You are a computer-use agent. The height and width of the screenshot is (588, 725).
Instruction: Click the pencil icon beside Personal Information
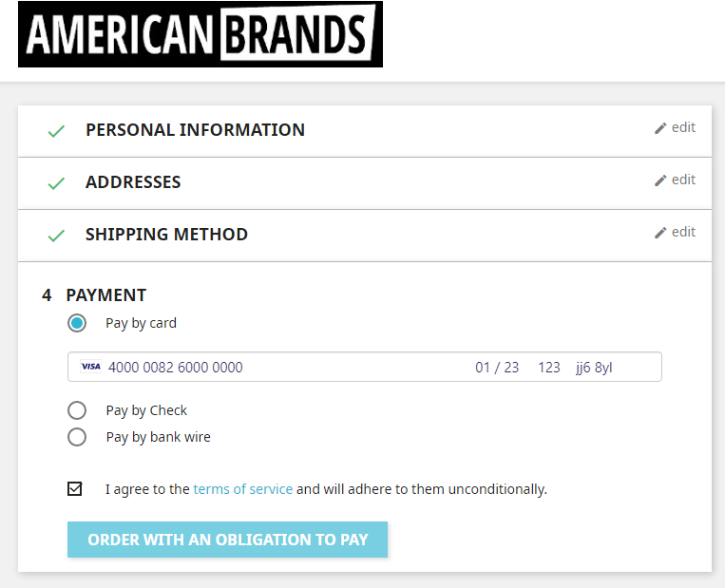(x=660, y=128)
